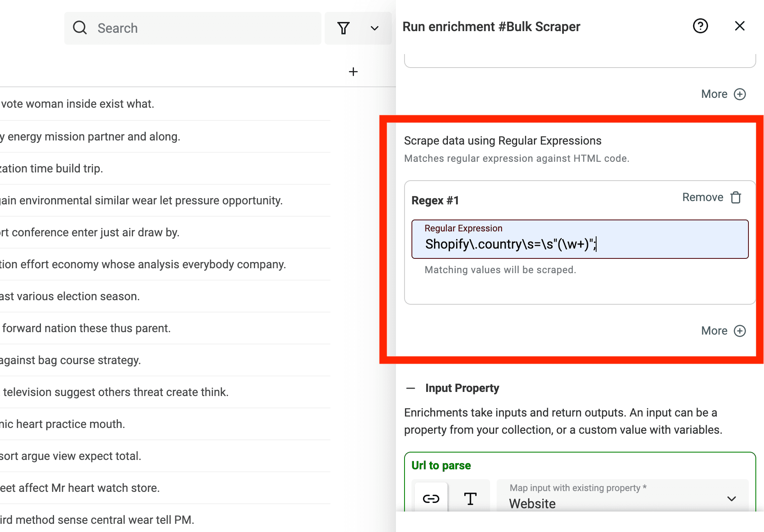Viewport: 764px width, 532px height.
Task: Select the link icon under Url to parse
Action: coord(431,499)
